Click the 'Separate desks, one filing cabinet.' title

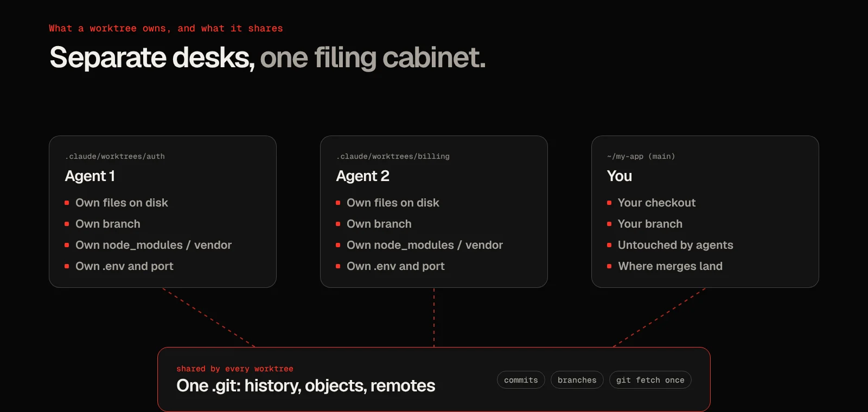click(267, 57)
